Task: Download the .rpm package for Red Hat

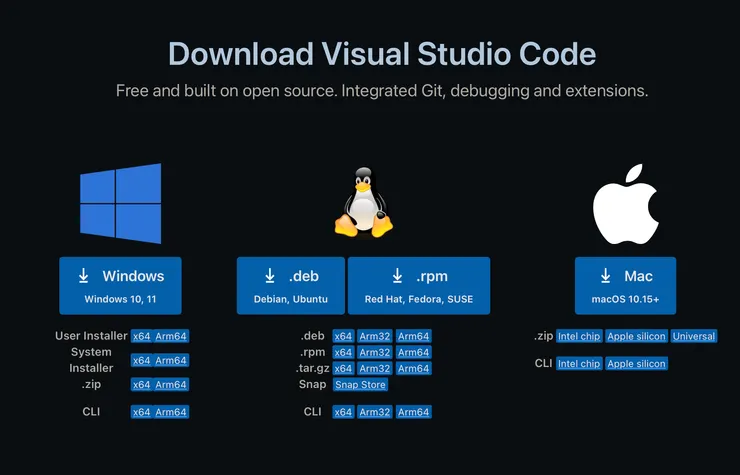Action: (419, 286)
